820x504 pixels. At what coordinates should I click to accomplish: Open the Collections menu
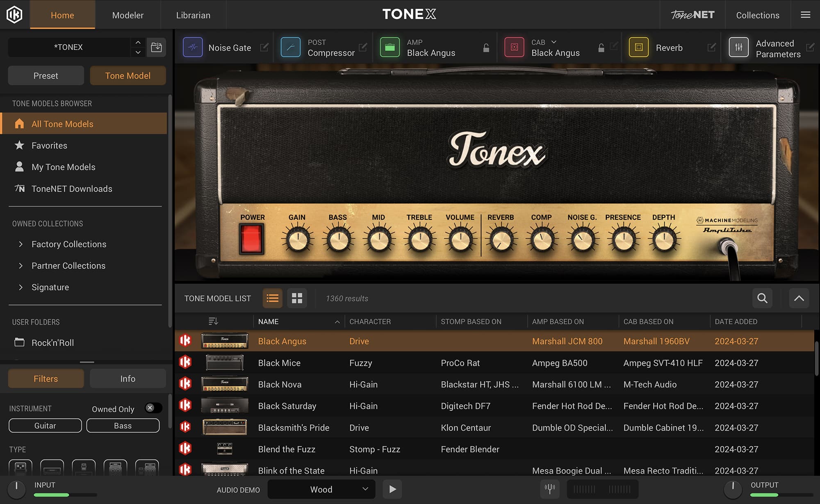point(757,15)
